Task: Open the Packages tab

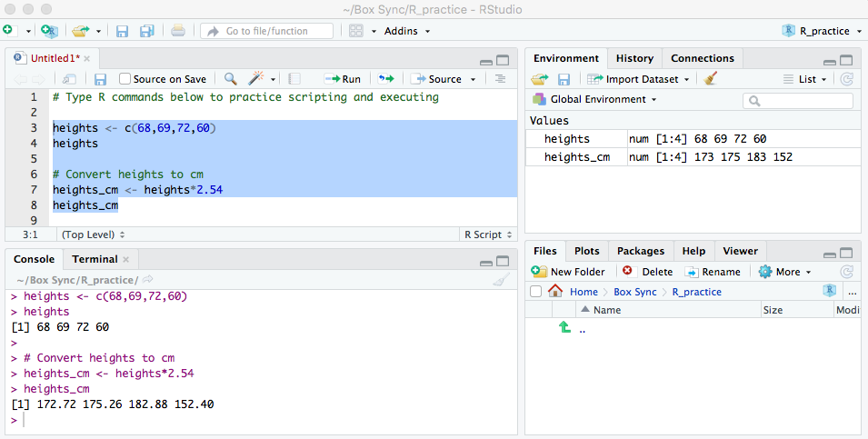Action: click(640, 251)
